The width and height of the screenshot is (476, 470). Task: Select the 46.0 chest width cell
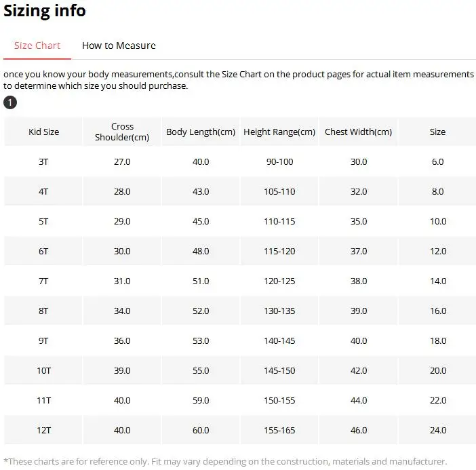coord(359,430)
